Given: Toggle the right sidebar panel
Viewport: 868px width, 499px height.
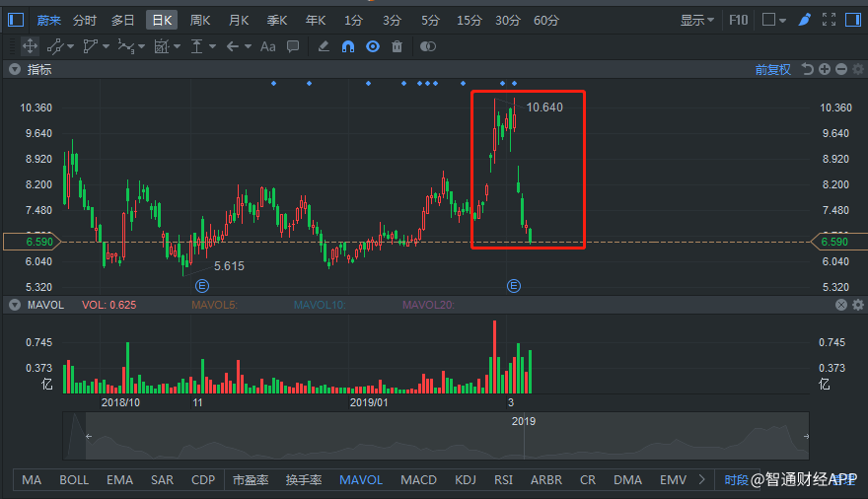Looking at the screenshot, I should pos(853,20).
